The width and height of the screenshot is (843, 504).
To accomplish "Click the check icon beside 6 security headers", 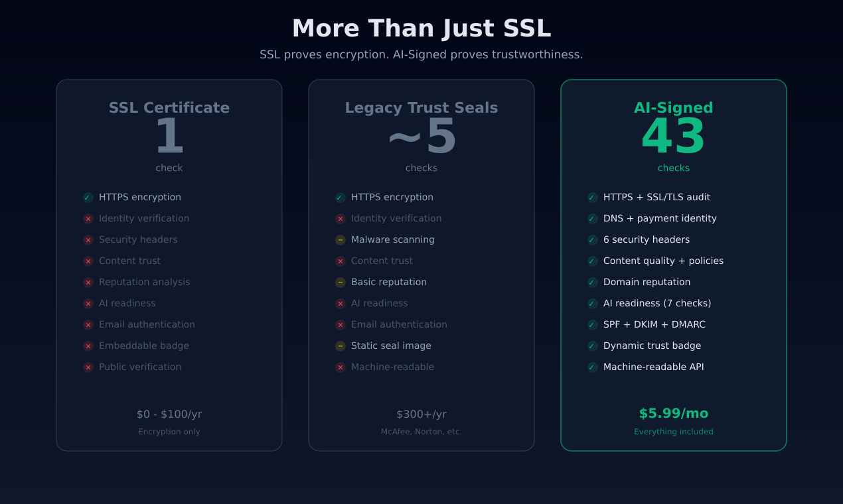I will [x=593, y=240].
